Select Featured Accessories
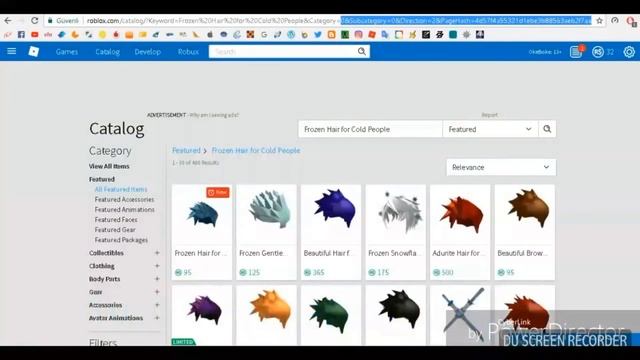640x360 pixels. (x=124, y=200)
